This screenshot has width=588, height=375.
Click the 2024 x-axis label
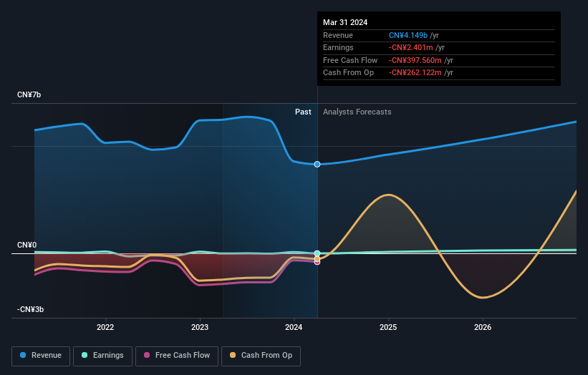[x=294, y=327]
